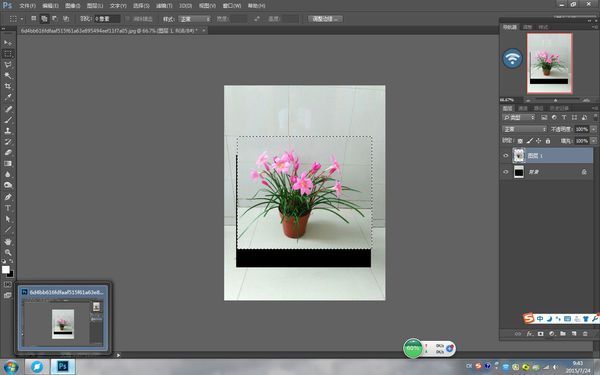The width and height of the screenshot is (600, 375).
Task: Toggle lock all padlock icon
Action: [x=548, y=141]
